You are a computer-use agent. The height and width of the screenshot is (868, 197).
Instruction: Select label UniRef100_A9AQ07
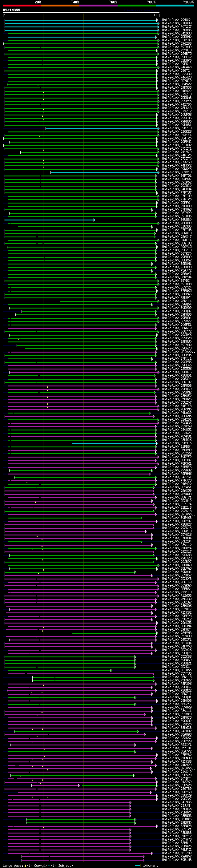point(177,856)
